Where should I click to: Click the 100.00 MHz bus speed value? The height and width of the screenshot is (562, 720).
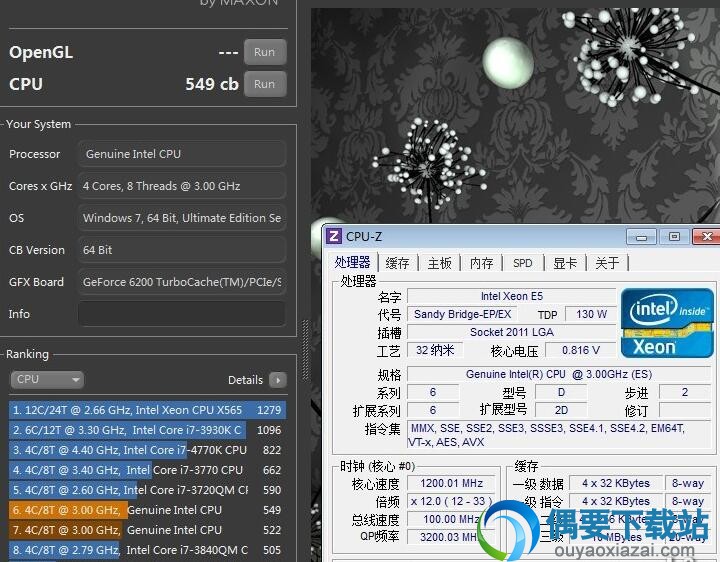coord(451,519)
